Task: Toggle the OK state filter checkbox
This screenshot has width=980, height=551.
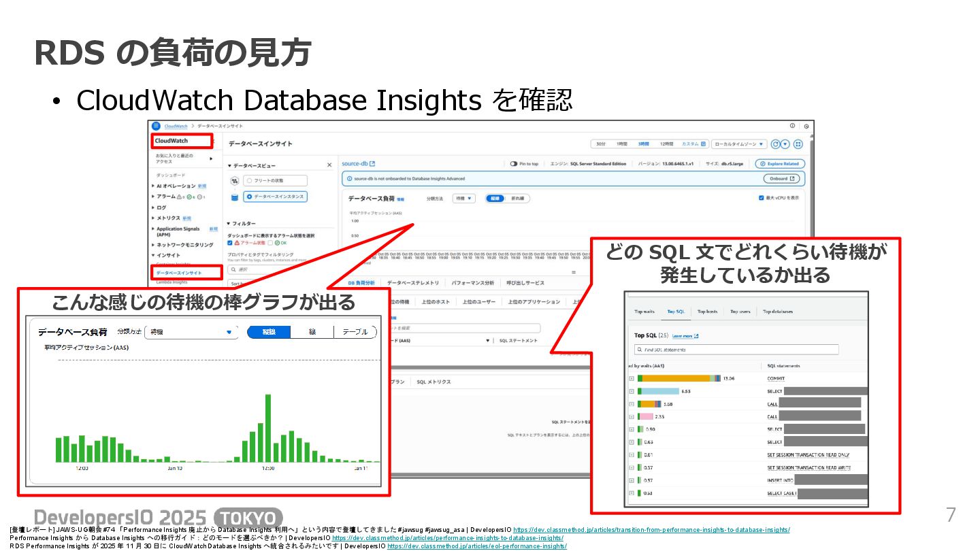Action: (x=270, y=243)
